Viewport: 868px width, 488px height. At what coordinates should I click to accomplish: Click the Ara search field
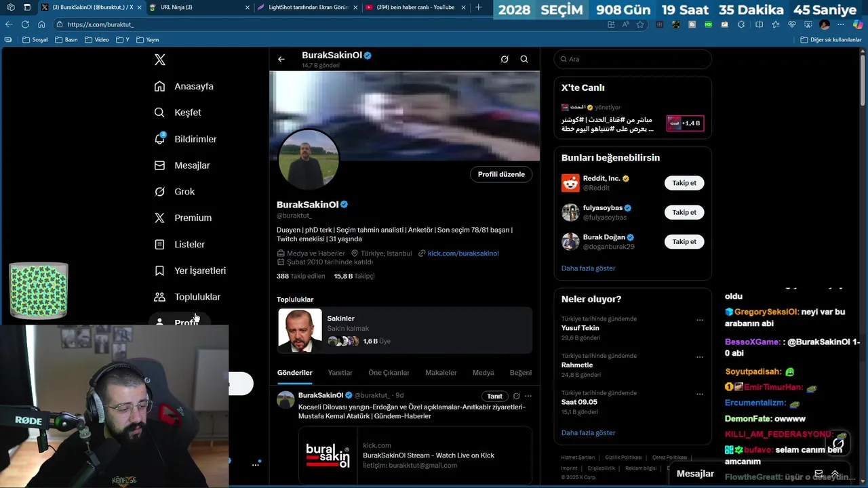coord(633,59)
